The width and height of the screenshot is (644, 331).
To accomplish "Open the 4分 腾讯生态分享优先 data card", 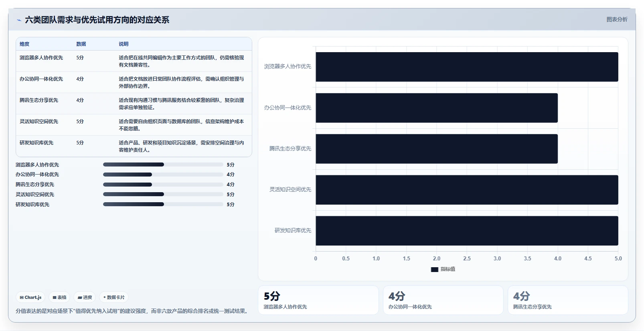I will pos(568,300).
